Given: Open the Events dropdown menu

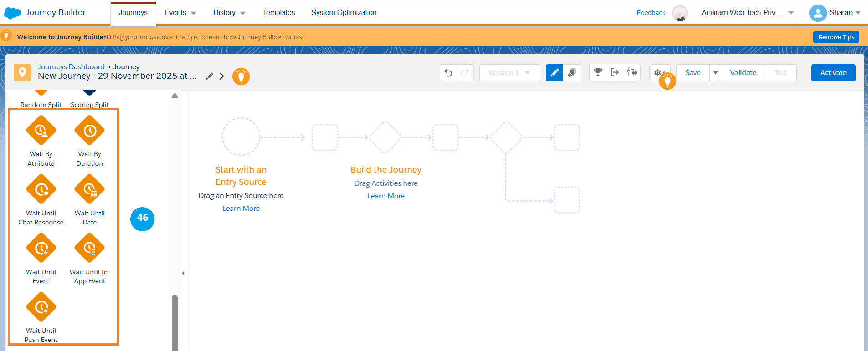Looking at the screenshot, I should (x=180, y=13).
